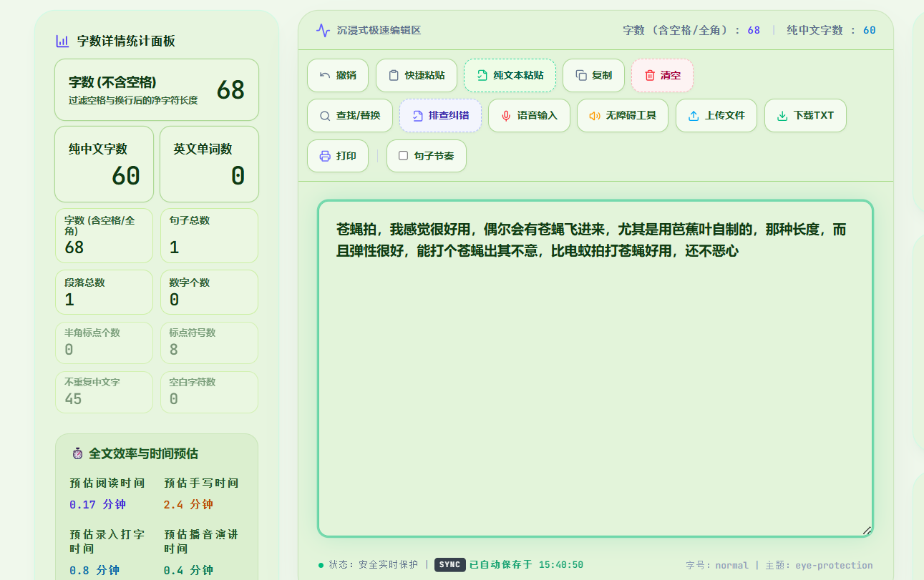Click the 主题: eye-protection status entry
The height and width of the screenshot is (580, 924).
pos(819,565)
